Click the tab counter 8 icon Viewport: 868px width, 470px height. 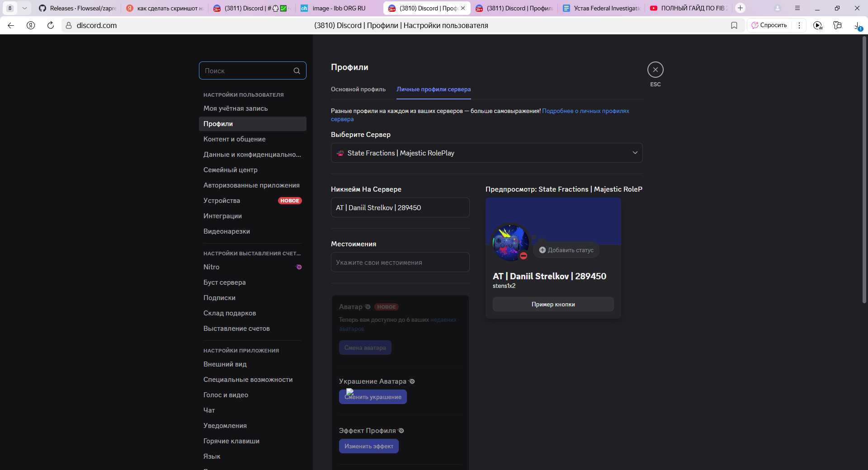(x=10, y=8)
